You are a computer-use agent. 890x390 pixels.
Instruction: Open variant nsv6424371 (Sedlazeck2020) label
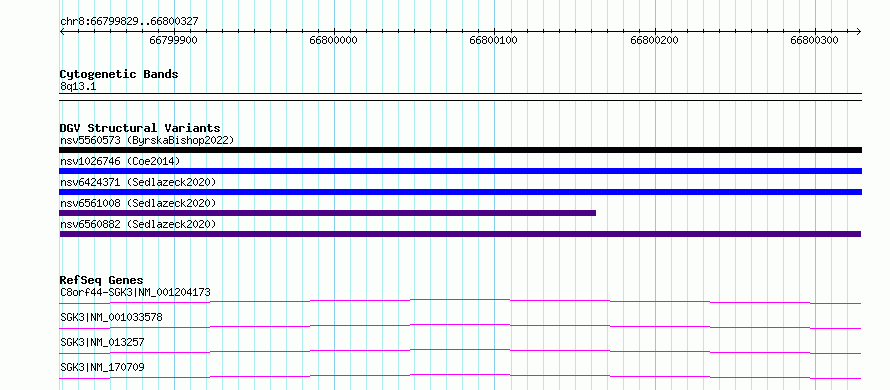pos(138,182)
